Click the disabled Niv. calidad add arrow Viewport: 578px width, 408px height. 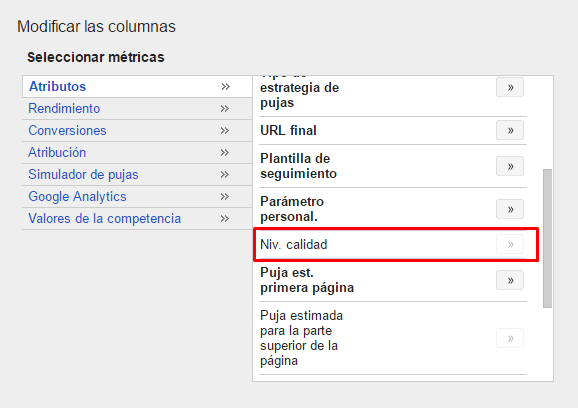click(x=510, y=244)
